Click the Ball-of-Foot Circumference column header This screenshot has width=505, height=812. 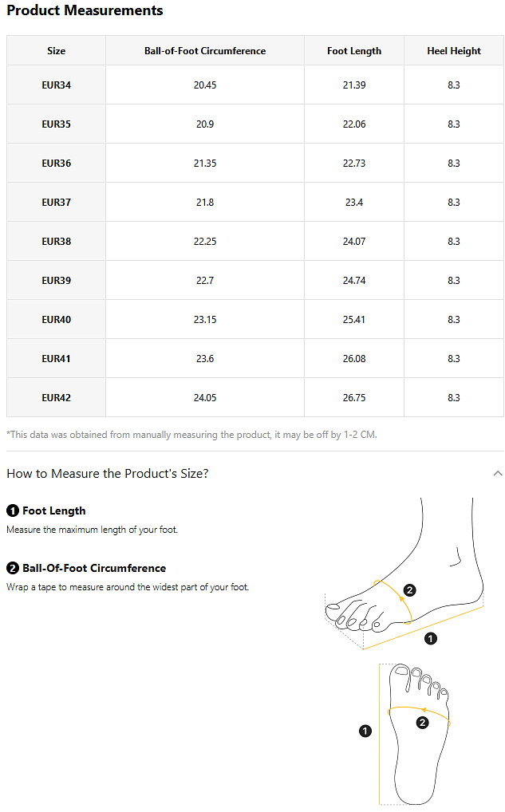(x=205, y=51)
